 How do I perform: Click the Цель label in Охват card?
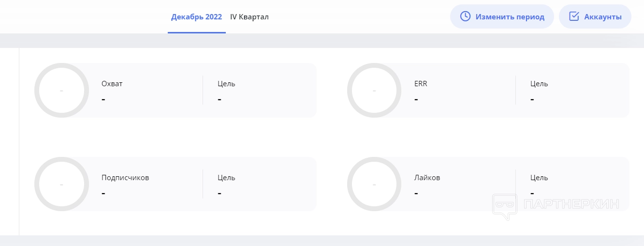(226, 84)
